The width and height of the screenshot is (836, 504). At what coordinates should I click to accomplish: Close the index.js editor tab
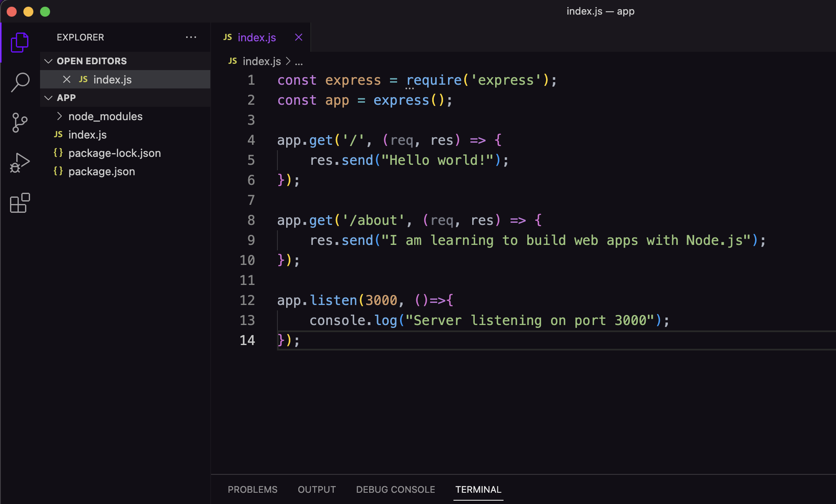point(298,37)
